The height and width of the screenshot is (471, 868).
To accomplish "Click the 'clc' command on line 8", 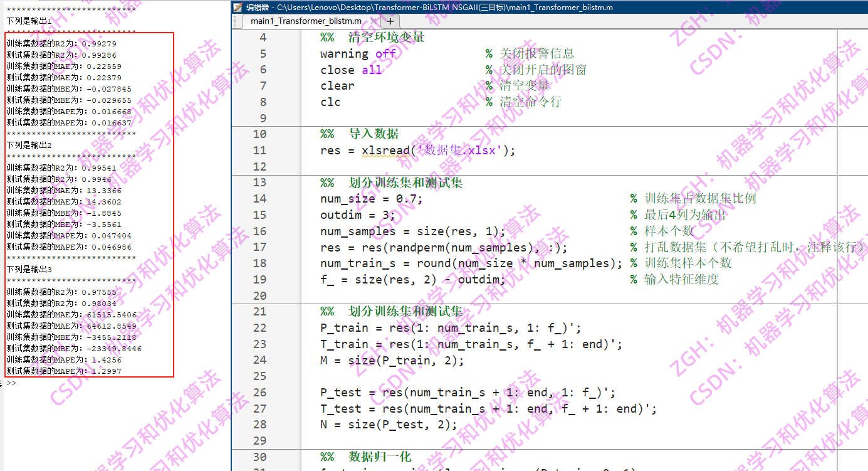I will (x=332, y=102).
